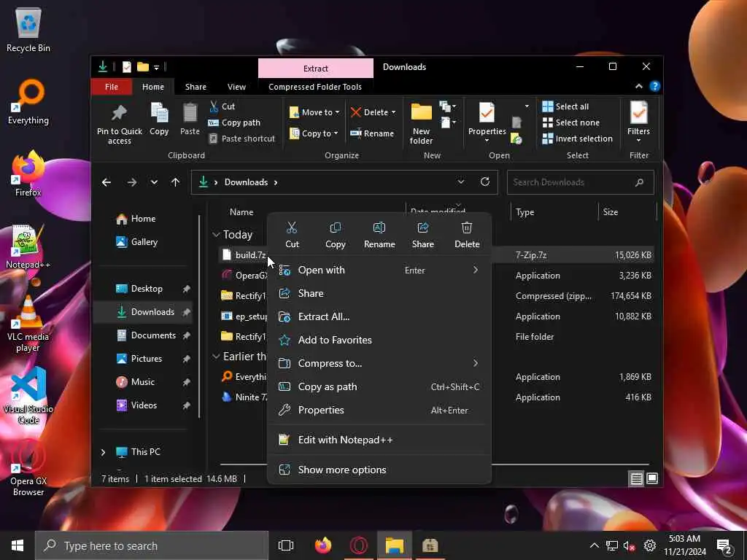Choose Extract All... from context menu
This screenshot has width=747, height=560.
click(x=379, y=316)
